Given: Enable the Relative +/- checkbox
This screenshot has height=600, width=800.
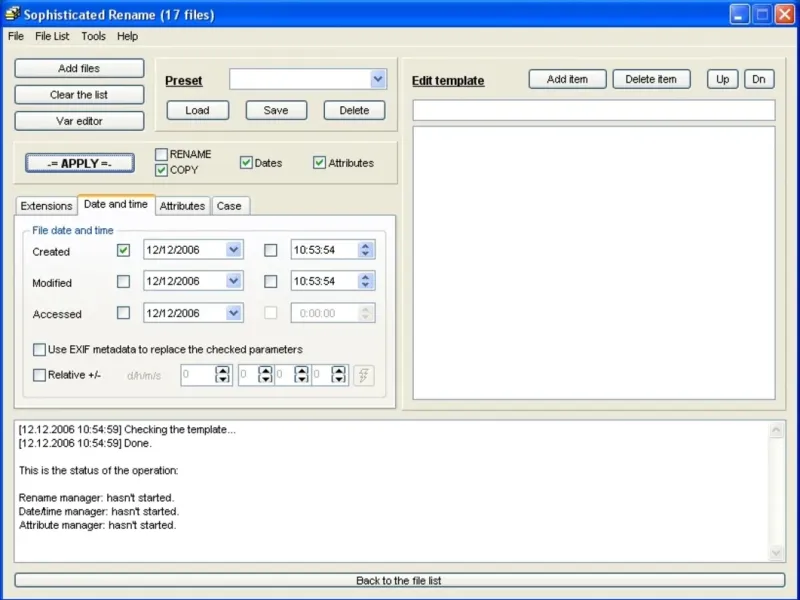Looking at the screenshot, I should pos(40,375).
